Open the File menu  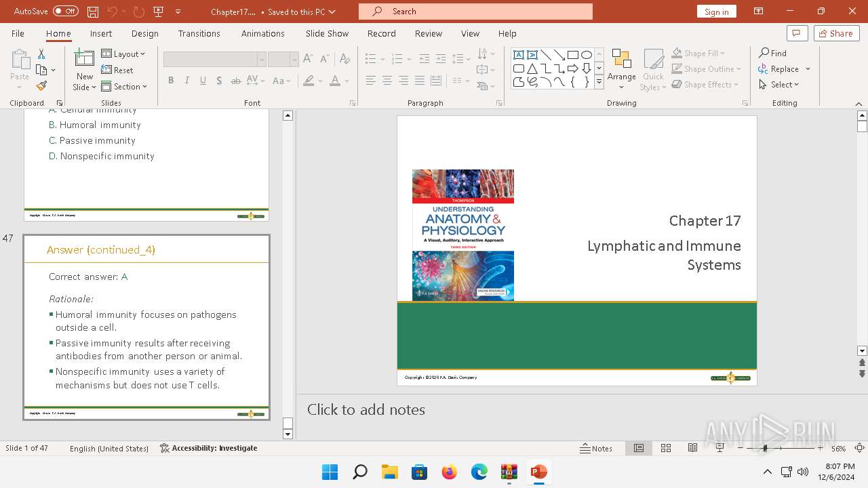coord(18,33)
